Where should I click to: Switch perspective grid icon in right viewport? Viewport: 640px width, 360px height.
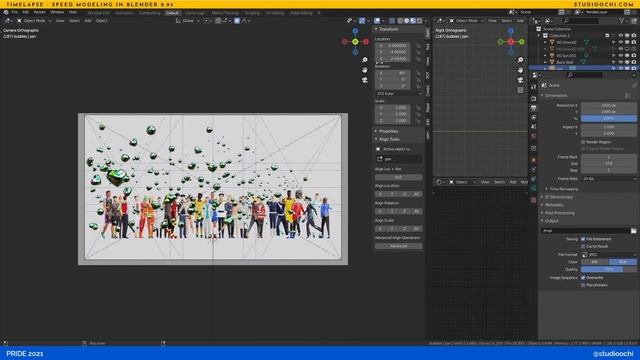(x=520, y=90)
